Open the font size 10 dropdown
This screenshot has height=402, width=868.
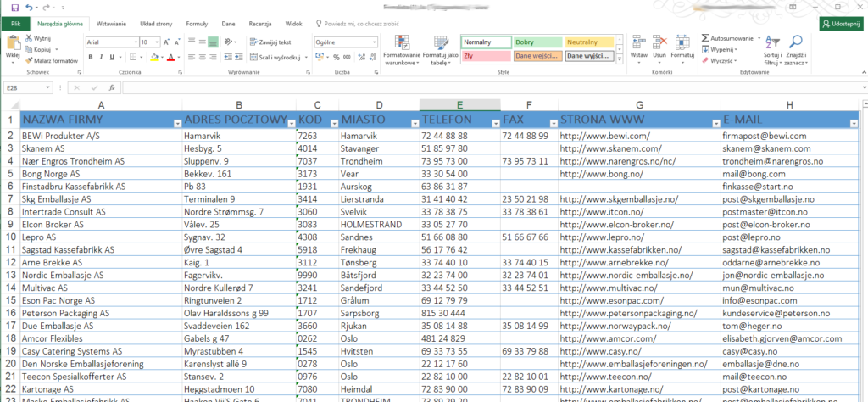(x=157, y=42)
